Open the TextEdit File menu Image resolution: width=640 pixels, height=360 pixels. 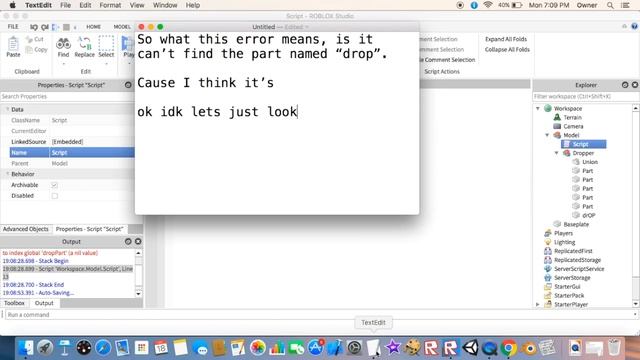coord(65,5)
